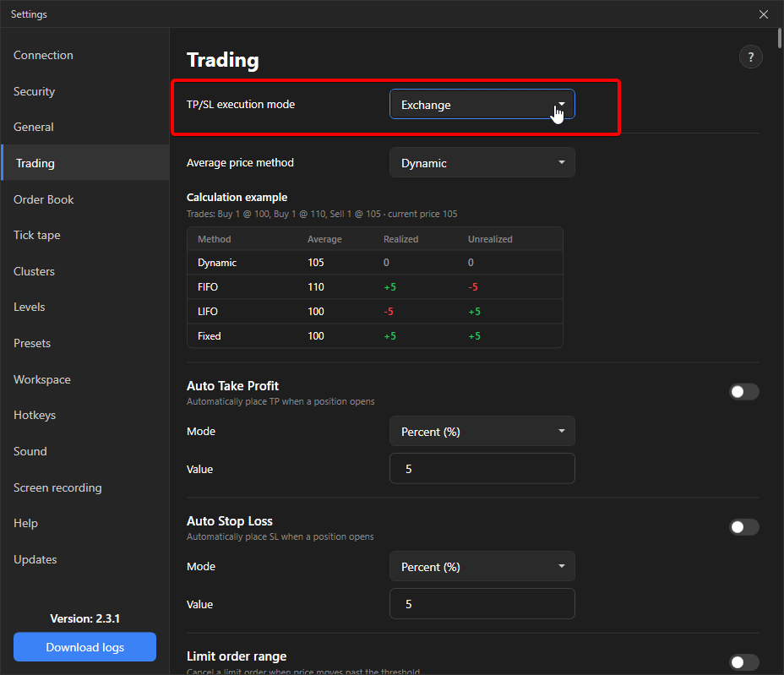784x675 pixels.
Task: Open the Auto Take Profit Mode dropdown
Action: 482,431
